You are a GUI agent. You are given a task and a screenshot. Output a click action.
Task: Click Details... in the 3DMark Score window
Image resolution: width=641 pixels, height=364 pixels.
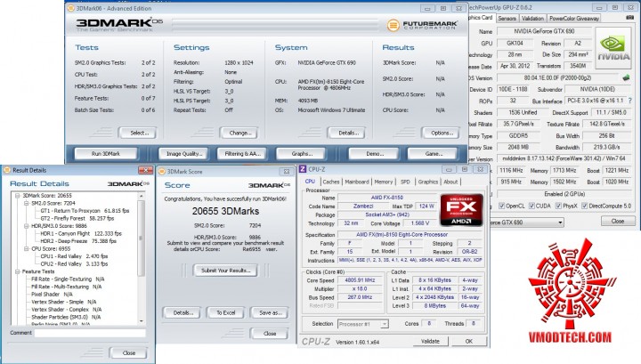(183, 313)
